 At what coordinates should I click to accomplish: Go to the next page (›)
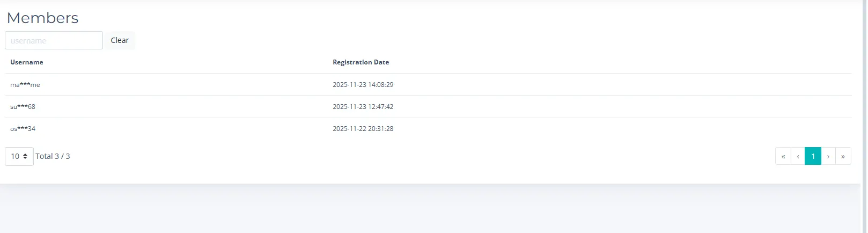(828, 156)
